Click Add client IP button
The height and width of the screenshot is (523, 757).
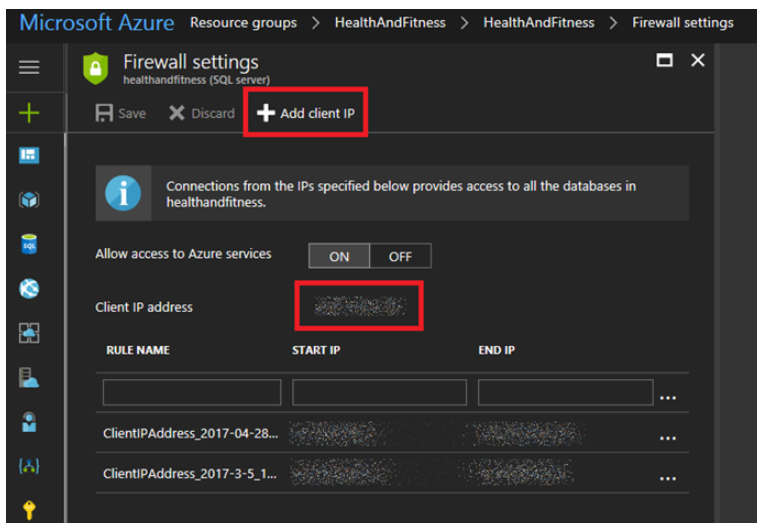pos(306,113)
